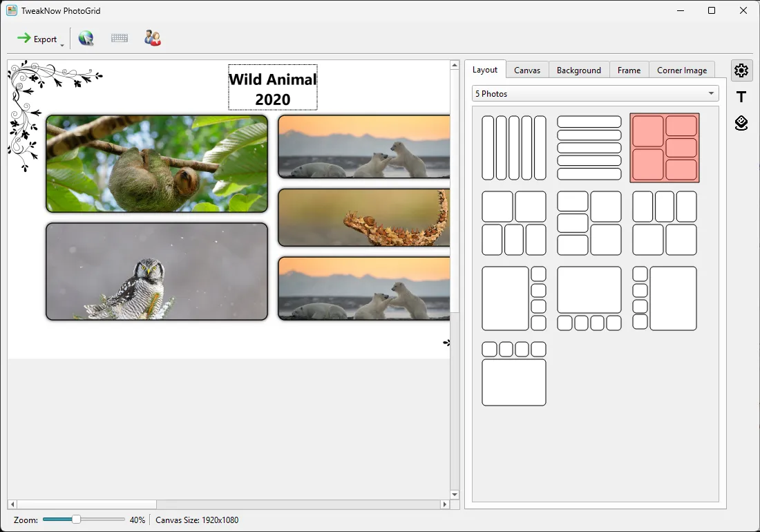
Task: Open the Corner Image tab
Action: coord(681,70)
